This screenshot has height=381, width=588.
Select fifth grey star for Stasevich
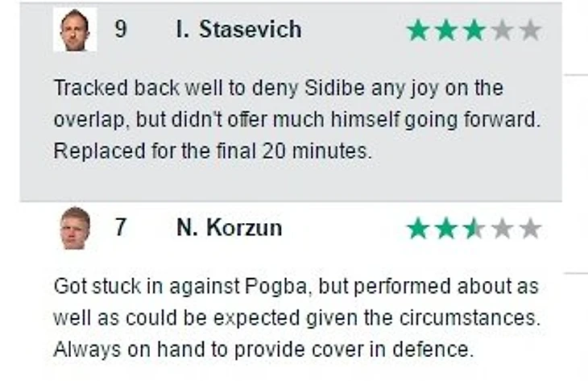[530, 30]
